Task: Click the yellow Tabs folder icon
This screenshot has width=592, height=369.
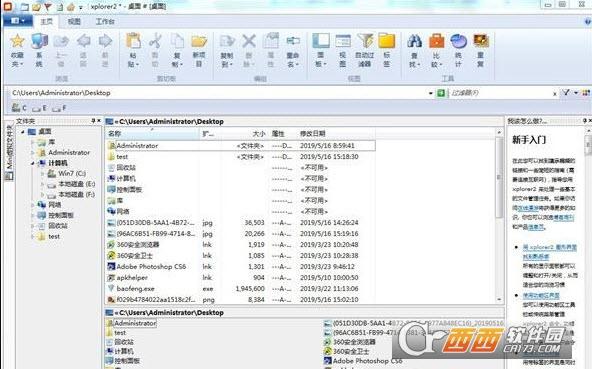Action: pyautogui.click(x=387, y=41)
